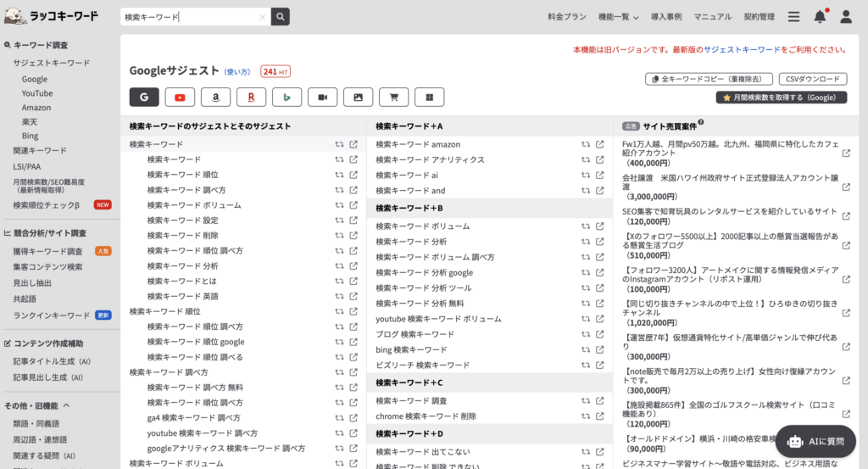This screenshot has width=868, height=469.
Task: Re-search suggestions for 検索キーワード 設定
Action: click(339, 220)
